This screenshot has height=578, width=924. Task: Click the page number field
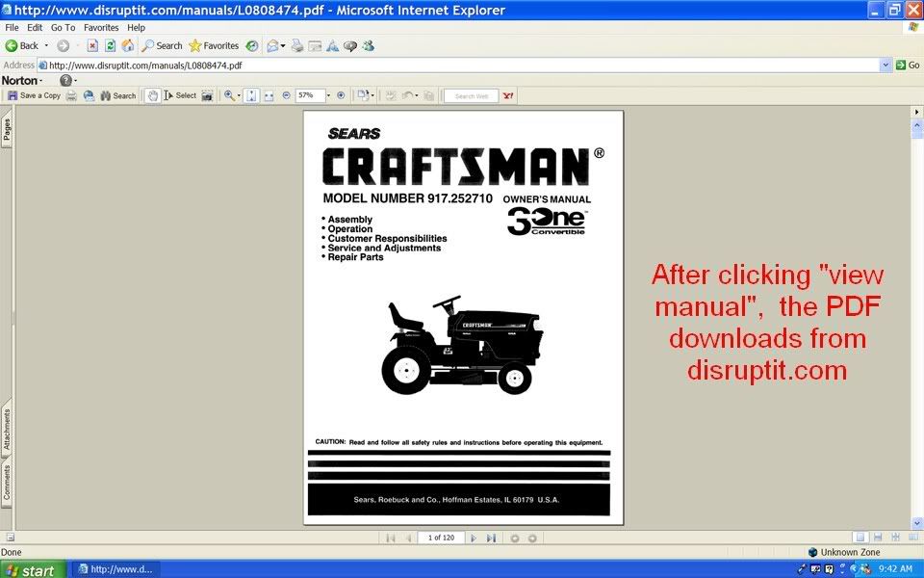coord(442,538)
